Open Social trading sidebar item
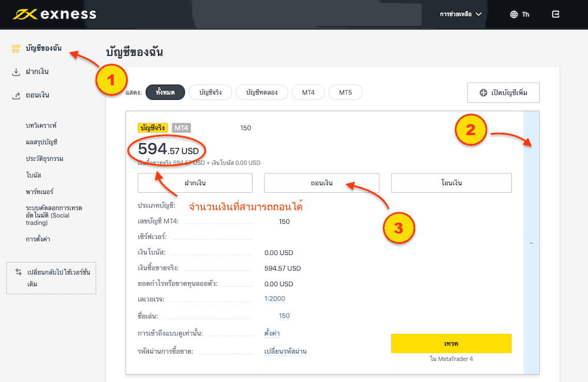Screen dimensions: 588x382 click(x=54, y=215)
